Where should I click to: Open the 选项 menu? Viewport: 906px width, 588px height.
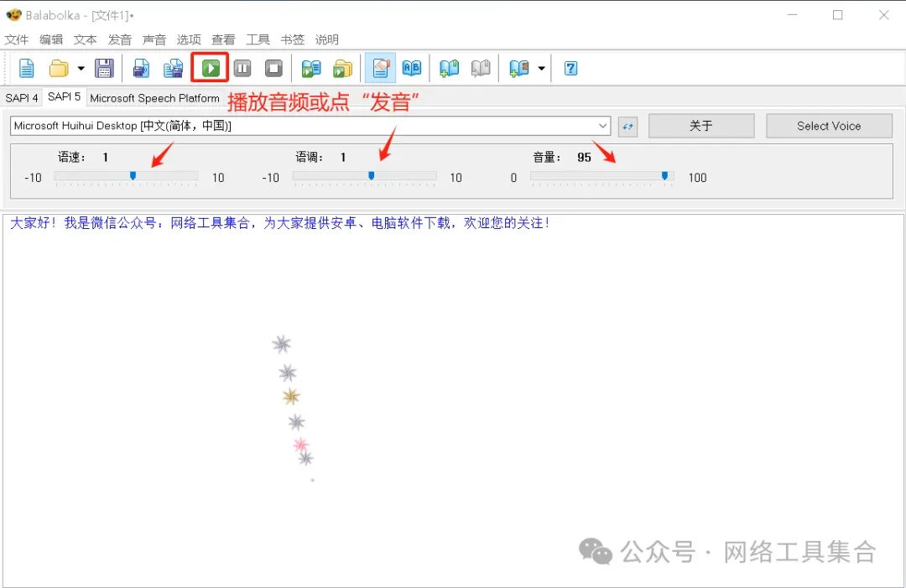point(189,39)
